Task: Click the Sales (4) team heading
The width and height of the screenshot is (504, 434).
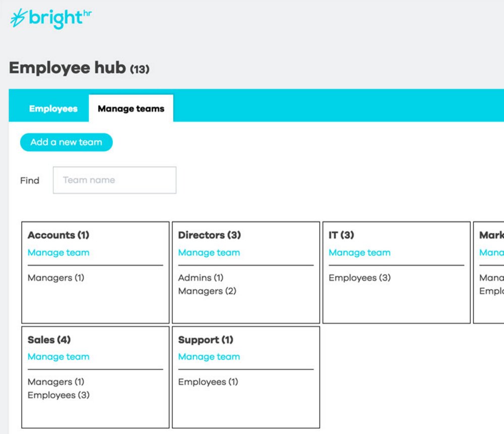Action: point(49,340)
